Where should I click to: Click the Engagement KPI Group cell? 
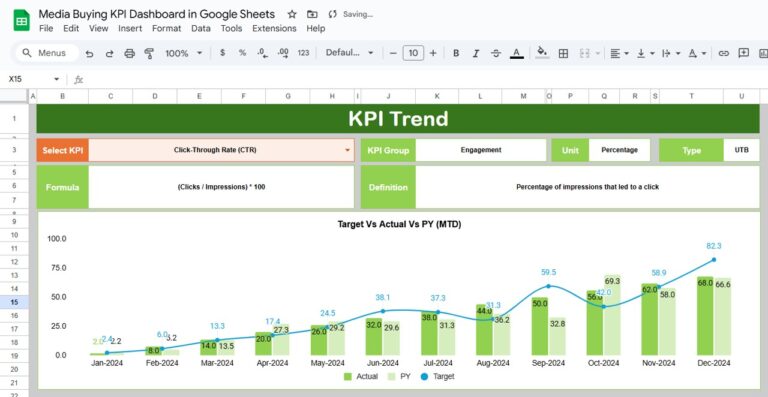[480, 150]
